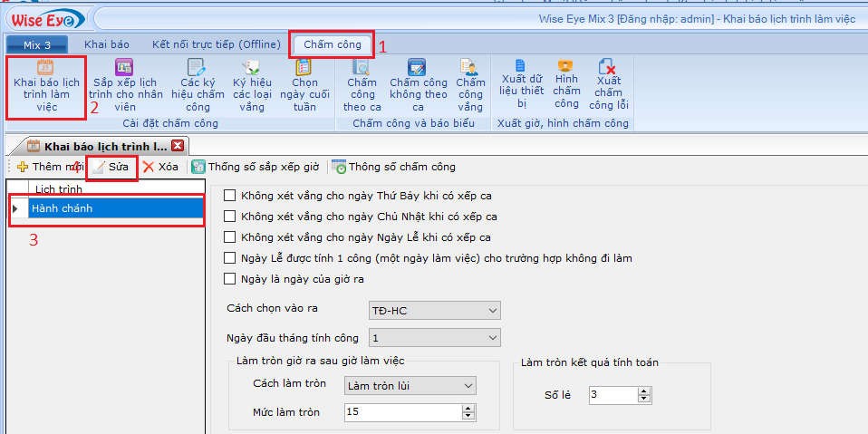Switch to Kết nối trực tiếp tab

coord(216,43)
